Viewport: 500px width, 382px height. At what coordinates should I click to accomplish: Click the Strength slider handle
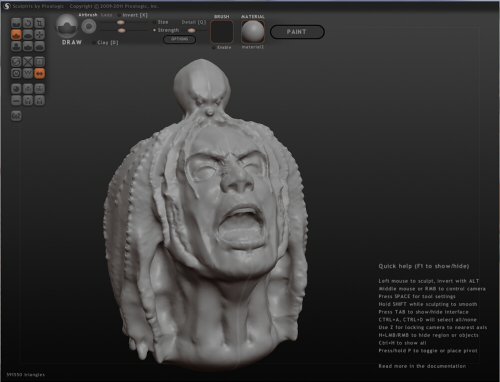click(x=122, y=31)
